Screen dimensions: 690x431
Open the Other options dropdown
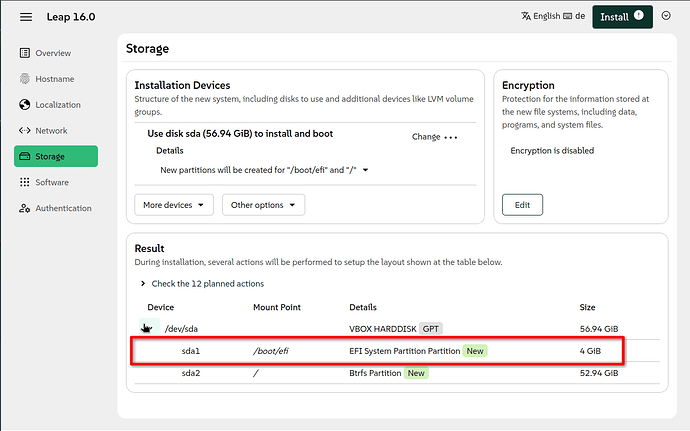tap(263, 205)
